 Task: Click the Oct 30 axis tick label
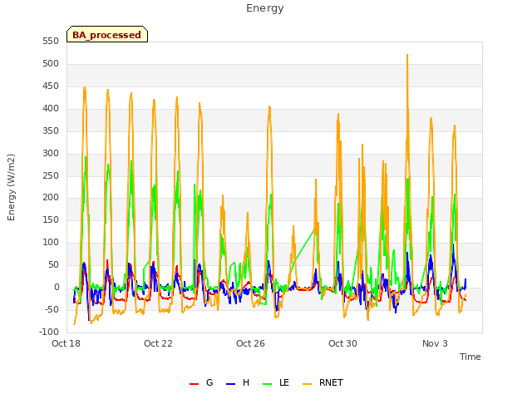(342, 343)
